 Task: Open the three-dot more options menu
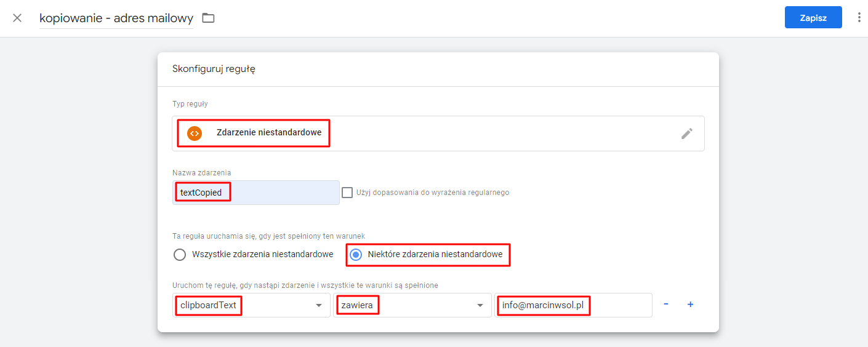(x=859, y=18)
